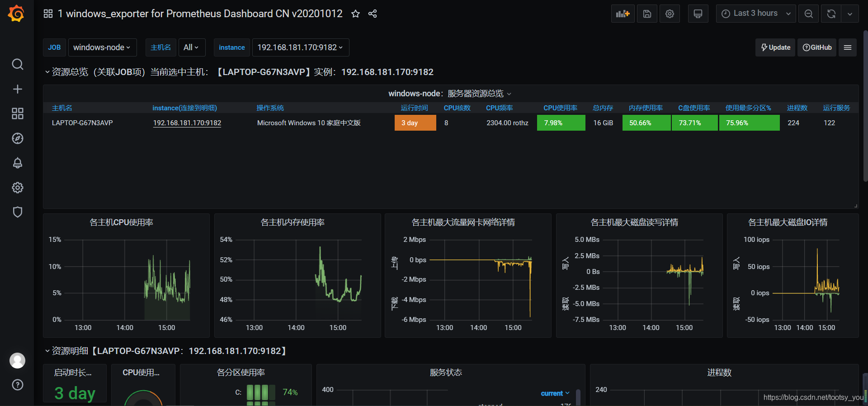Sort table by CPU使用率 column
Image resolution: width=868 pixels, height=406 pixels.
point(560,108)
